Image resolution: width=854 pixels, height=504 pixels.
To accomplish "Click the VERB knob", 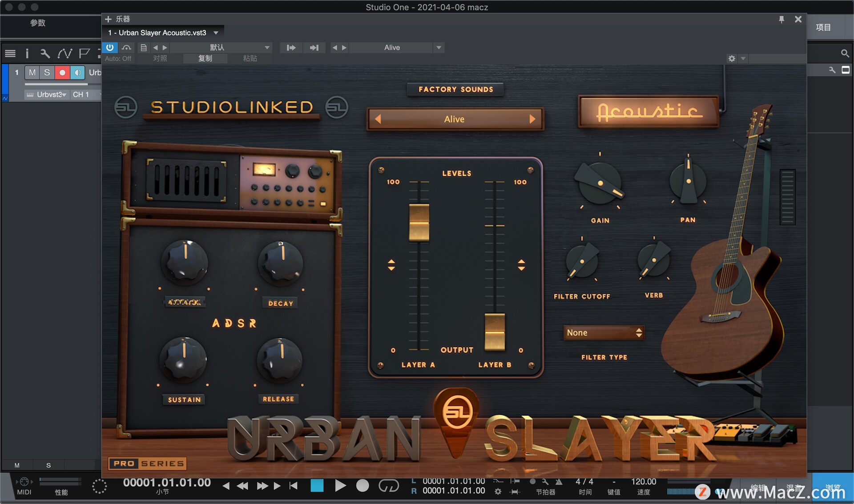I will click(x=653, y=261).
